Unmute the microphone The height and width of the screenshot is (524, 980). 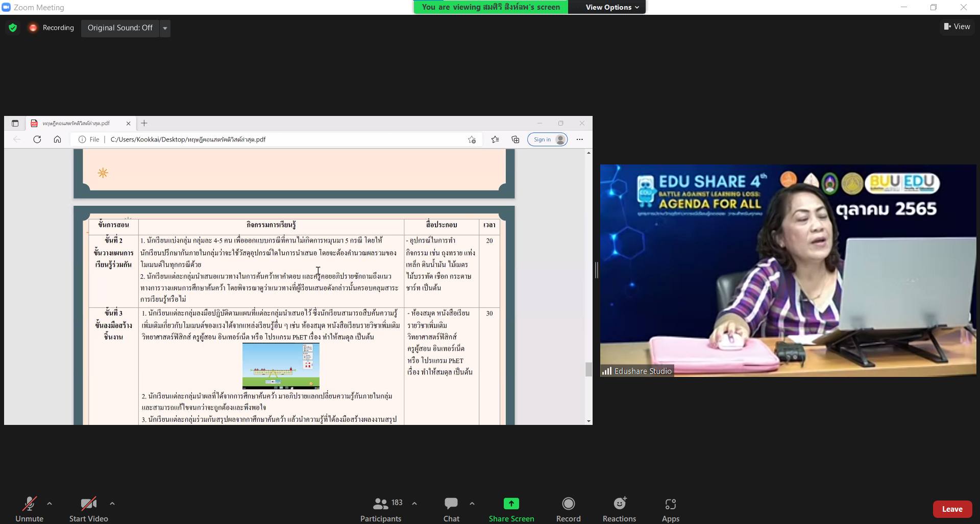click(30, 510)
